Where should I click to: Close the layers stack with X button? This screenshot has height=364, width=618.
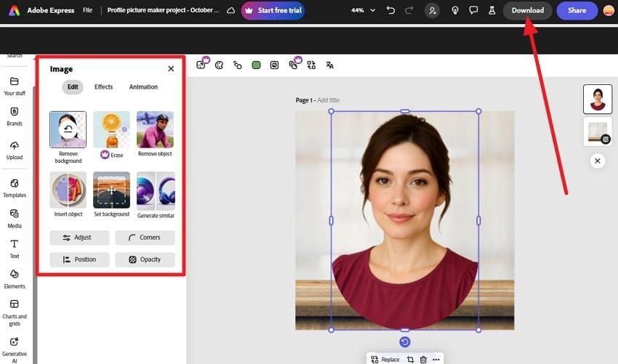click(x=598, y=161)
